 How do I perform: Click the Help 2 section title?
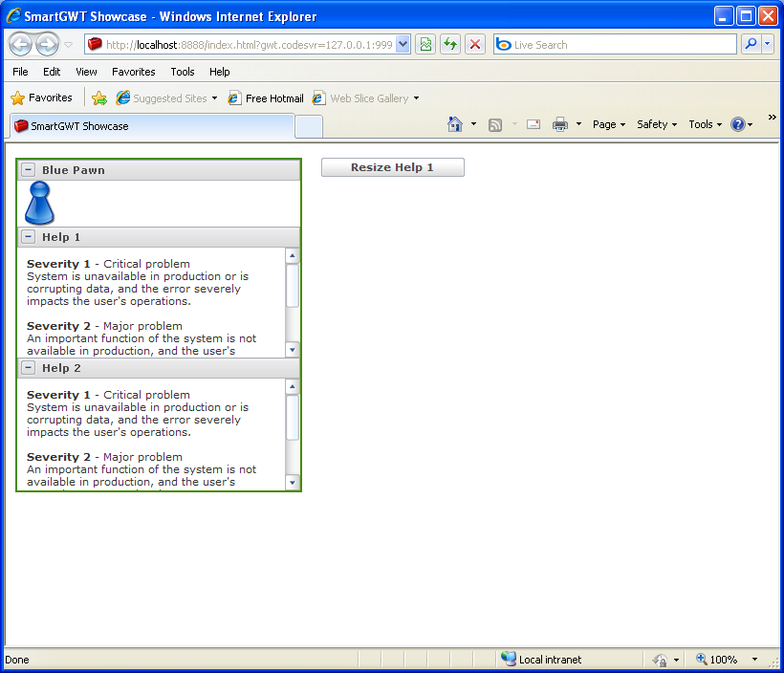61,368
